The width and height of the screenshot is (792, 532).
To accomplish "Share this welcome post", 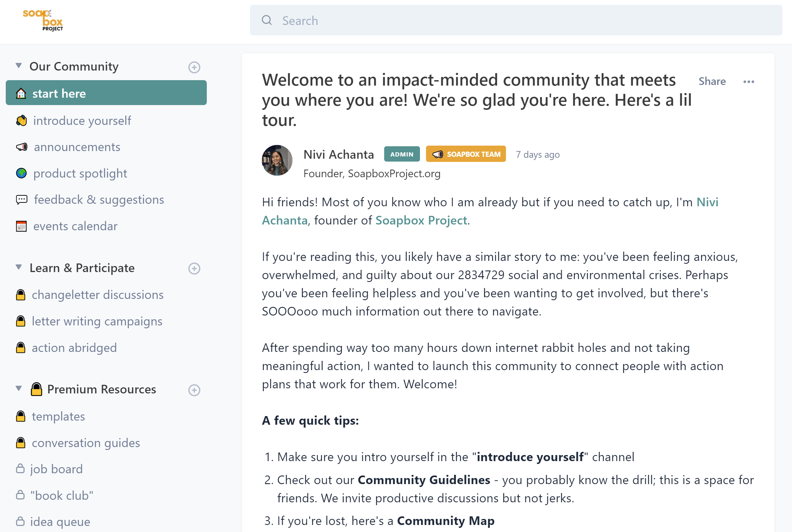I will pos(712,81).
